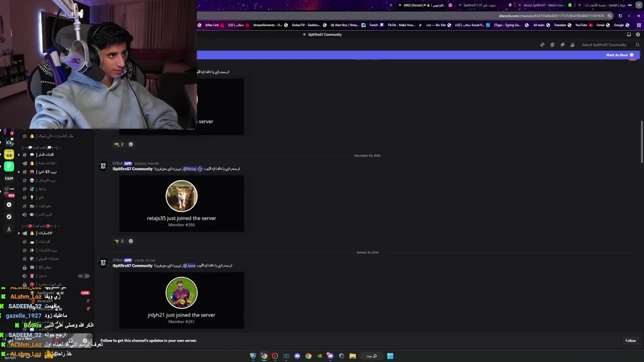Click retajs35 cat avatar thumbnail
Screen dimensions: 644x362
tap(182, 196)
